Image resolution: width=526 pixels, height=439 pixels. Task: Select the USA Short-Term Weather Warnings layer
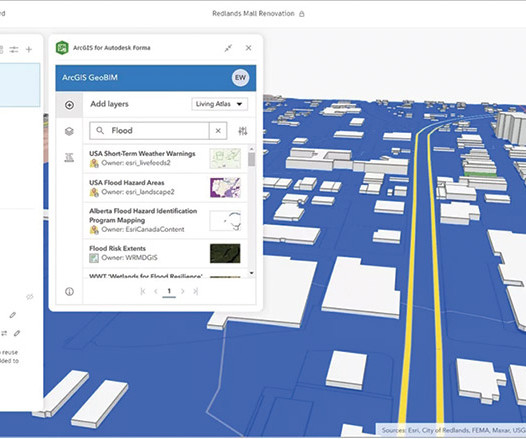coord(165,159)
